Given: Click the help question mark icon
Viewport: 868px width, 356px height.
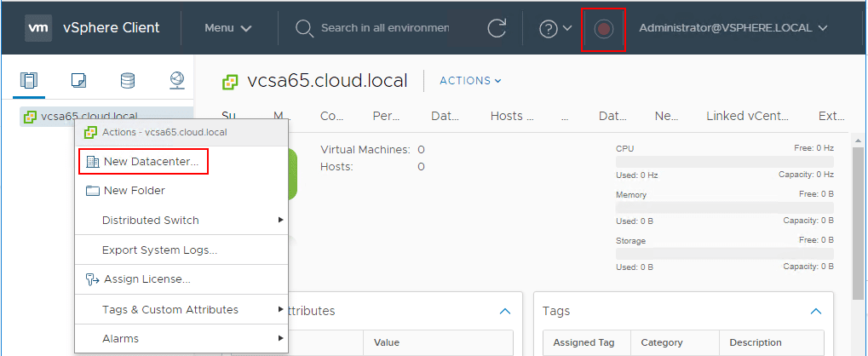Looking at the screenshot, I should [549, 28].
